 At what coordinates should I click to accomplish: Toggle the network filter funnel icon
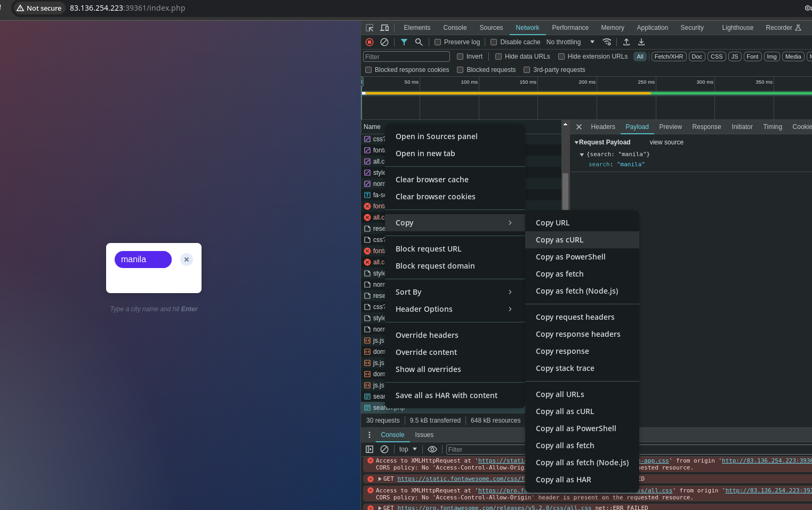point(404,42)
